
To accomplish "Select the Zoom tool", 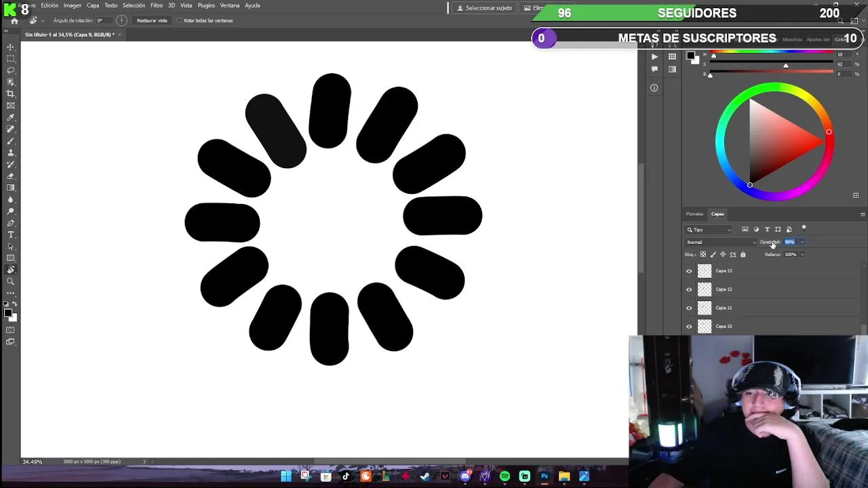I will (x=11, y=281).
